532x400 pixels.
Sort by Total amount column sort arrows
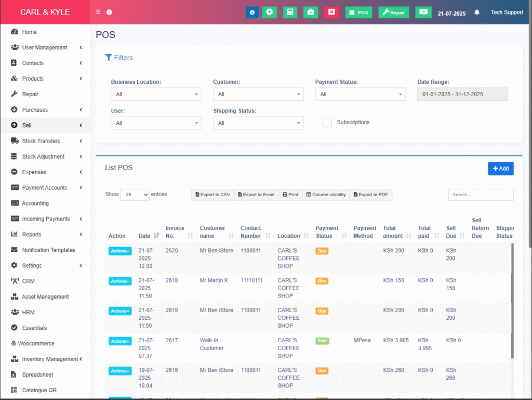click(409, 236)
